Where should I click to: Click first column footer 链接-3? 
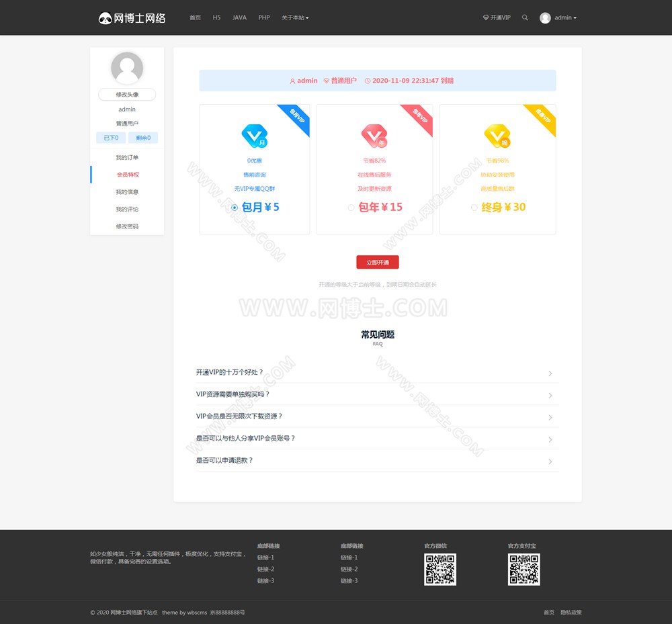pyautogui.click(x=265, y=581)
